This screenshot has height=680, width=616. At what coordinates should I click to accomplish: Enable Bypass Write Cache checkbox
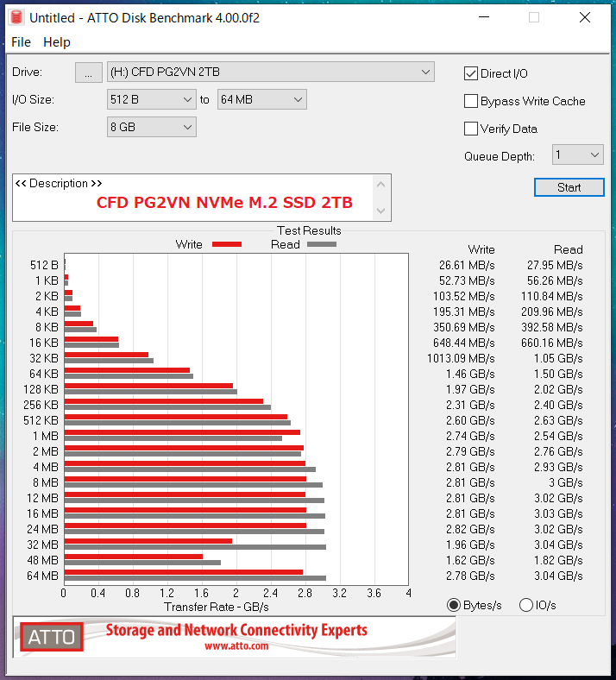[x=471, y=101]
